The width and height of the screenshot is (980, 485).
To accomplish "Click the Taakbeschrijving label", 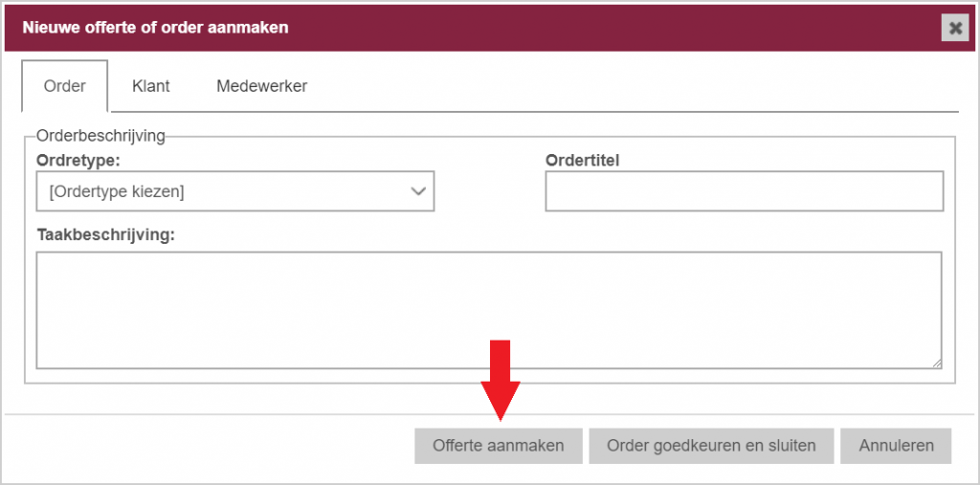I will (x=106, y=235).
